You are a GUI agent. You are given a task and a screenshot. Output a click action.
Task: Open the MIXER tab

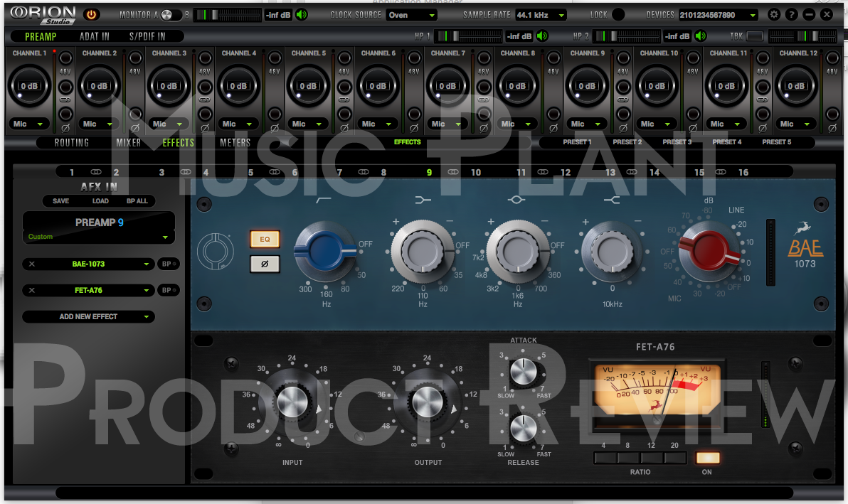click(x=128, y=143)
